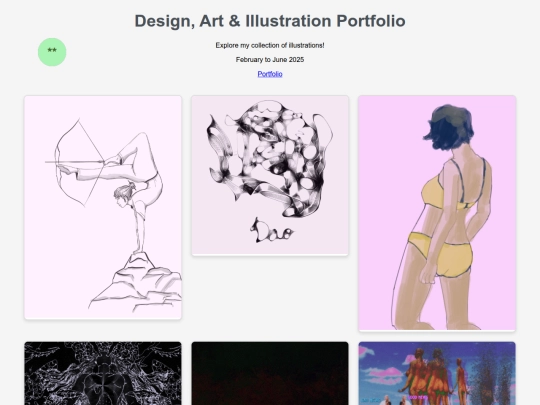This screenshot has height=405, width=540.
Task: Click the woman's dark blue hair
Action: 449,128
